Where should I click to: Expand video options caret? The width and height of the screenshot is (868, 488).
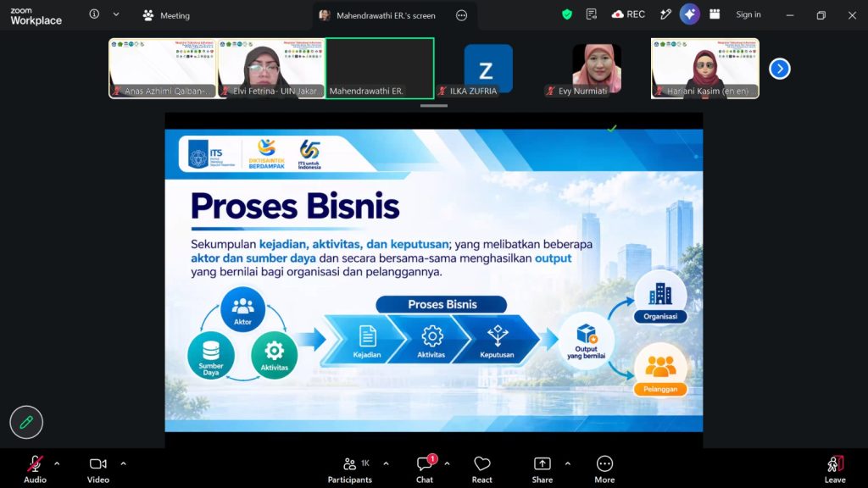[123, 463]
